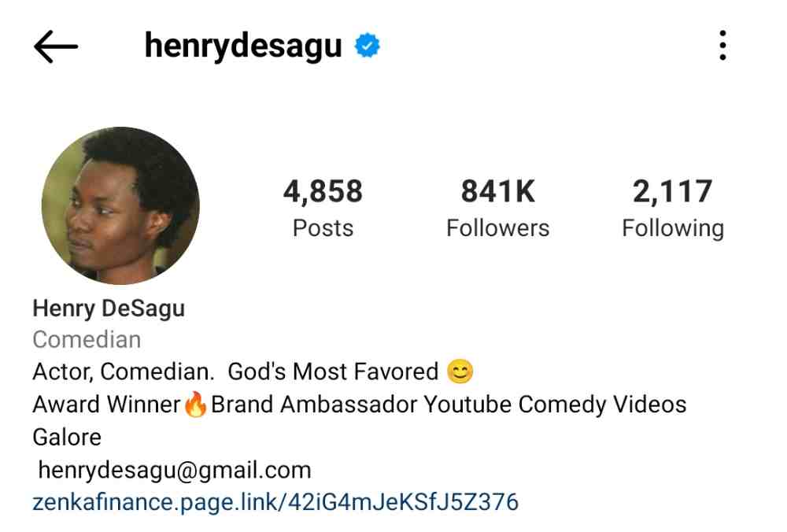This screenshot has height=532, width=787.
Task: Open the three-dot more options menu
Action: point(722,46)
